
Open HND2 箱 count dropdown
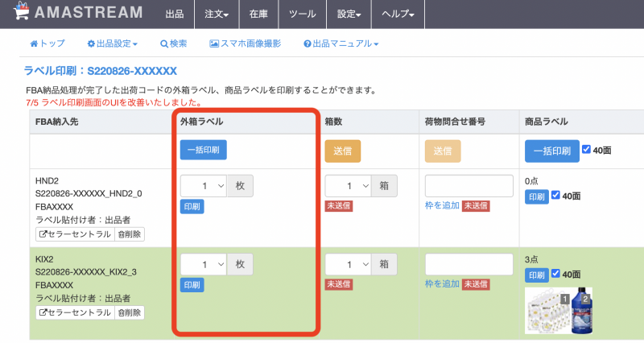pyautogui.click(x=349, y=186)
